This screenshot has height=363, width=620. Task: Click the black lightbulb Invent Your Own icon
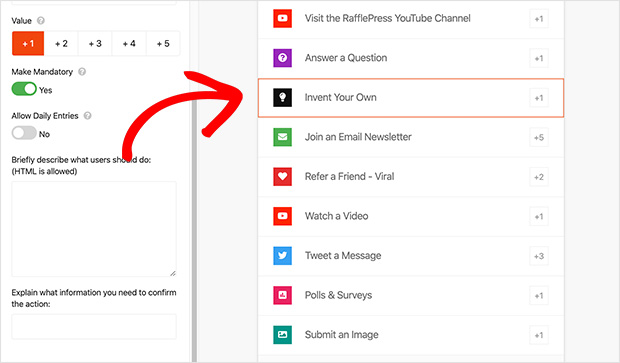point(282,97)
